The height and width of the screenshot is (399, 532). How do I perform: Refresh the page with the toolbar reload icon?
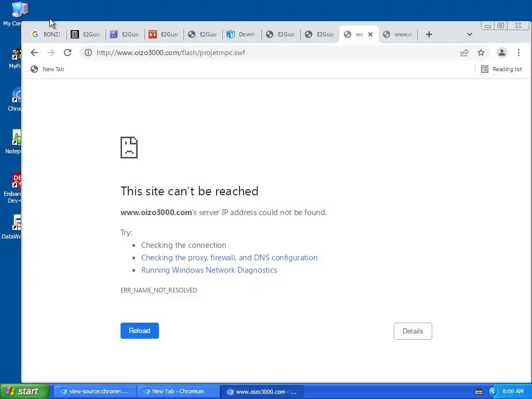pos(68,52)
